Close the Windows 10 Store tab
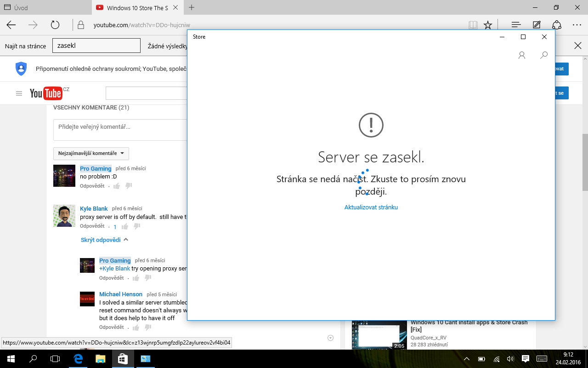588x368 pixels. click(176, 8)
